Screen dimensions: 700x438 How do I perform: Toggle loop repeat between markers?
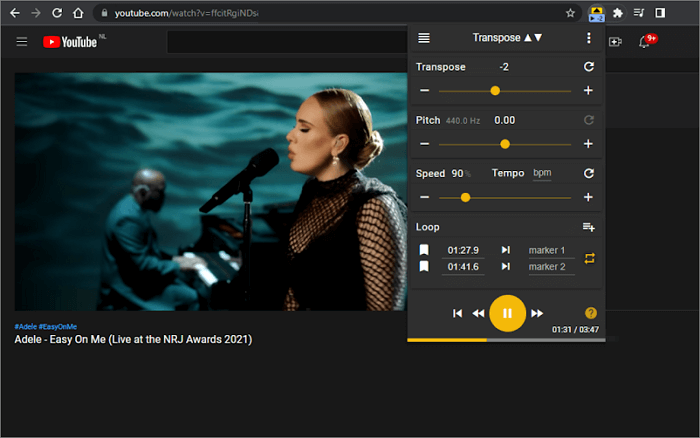click(589, 258)
